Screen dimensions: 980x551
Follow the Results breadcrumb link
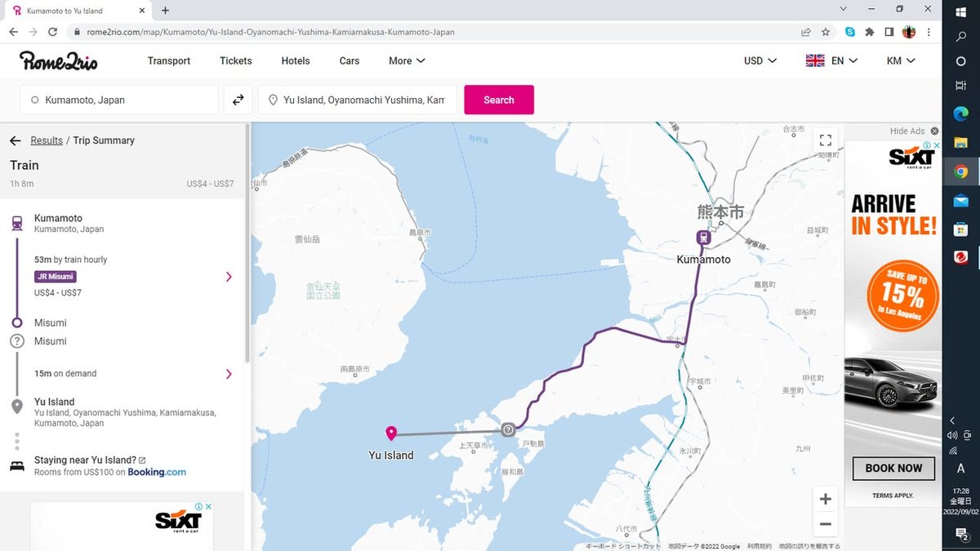click(x=47, y=140)
